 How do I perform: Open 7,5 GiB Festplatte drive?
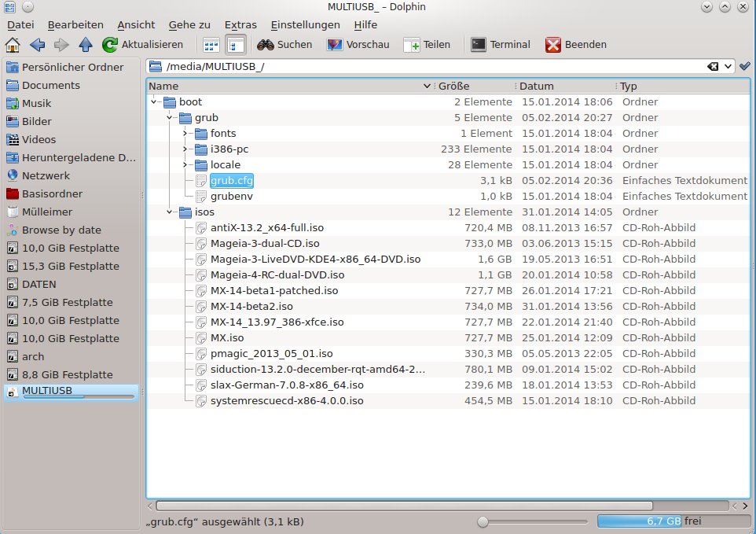pyautogui.click(x=72, y=303)
